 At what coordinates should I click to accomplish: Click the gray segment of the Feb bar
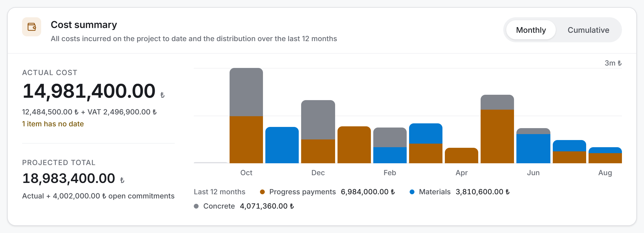tap(390, 137)
